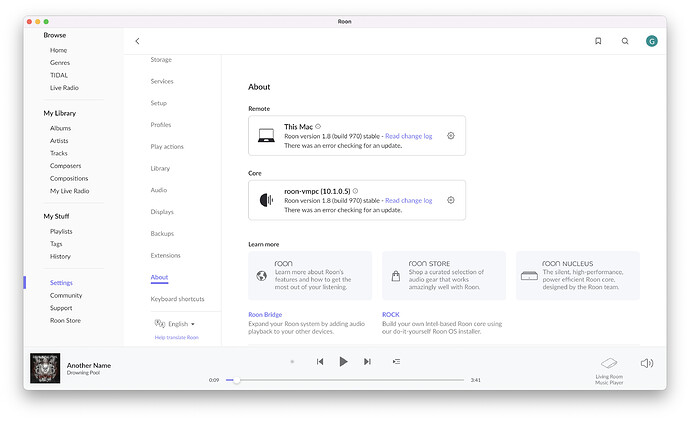690x421 pixels.
Task: Open Albums in My Library
Action: pos(60,128)
